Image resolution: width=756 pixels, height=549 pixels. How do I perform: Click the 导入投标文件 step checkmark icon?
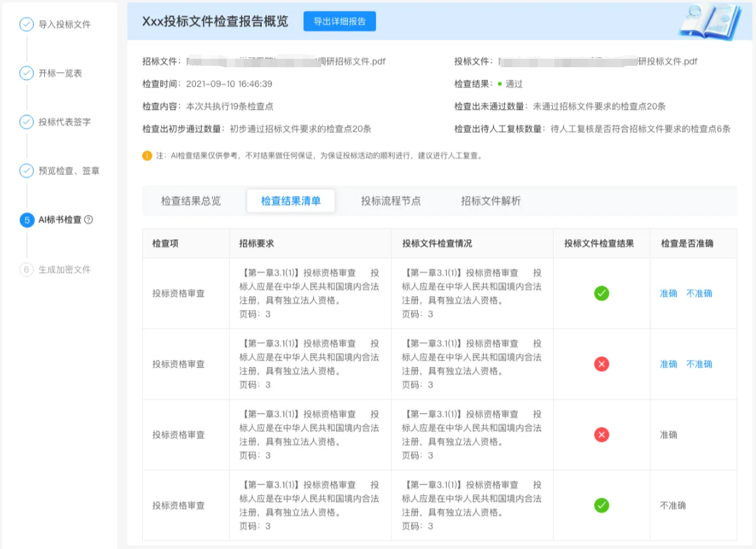(x=27, y=24)
